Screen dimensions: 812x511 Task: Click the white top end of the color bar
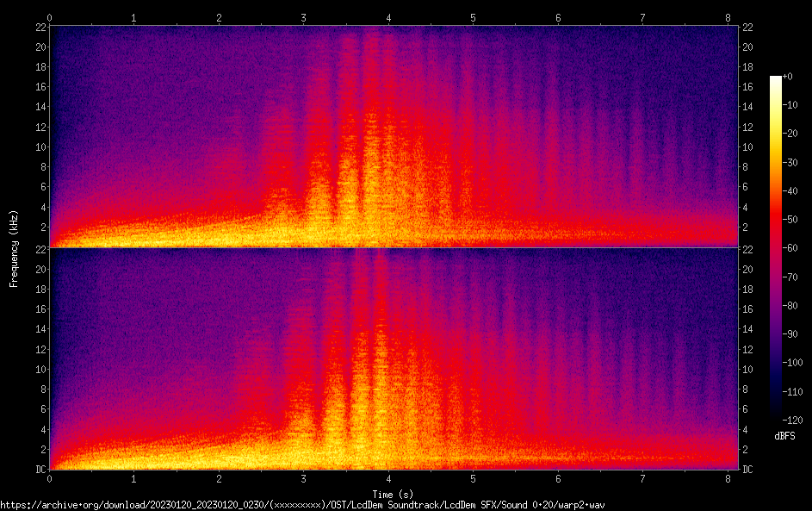776,78
